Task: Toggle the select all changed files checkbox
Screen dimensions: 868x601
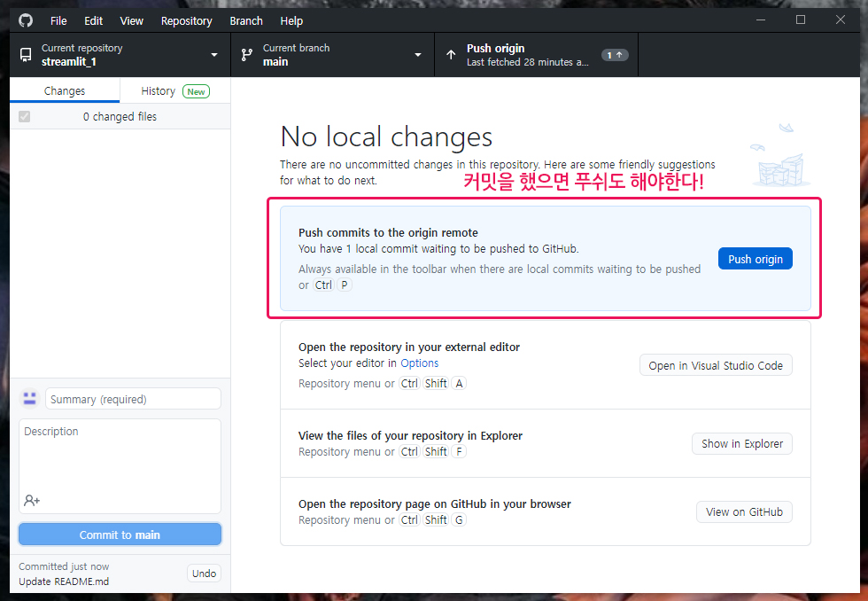Action: tap(25, 116)
